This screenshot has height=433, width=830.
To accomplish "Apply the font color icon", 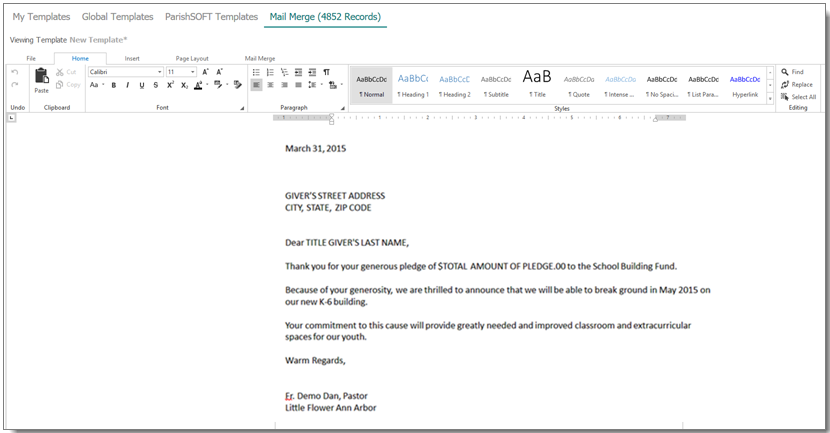I will [198, 85].
